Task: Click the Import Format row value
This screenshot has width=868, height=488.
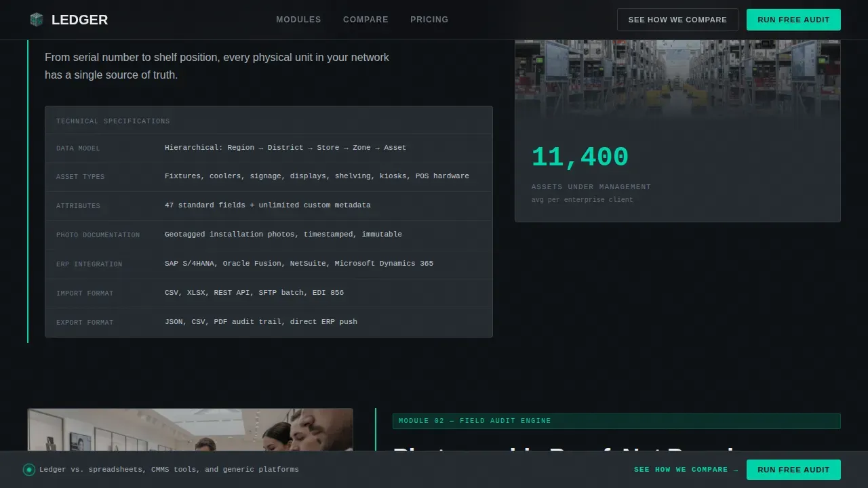Action: point(254,293)
